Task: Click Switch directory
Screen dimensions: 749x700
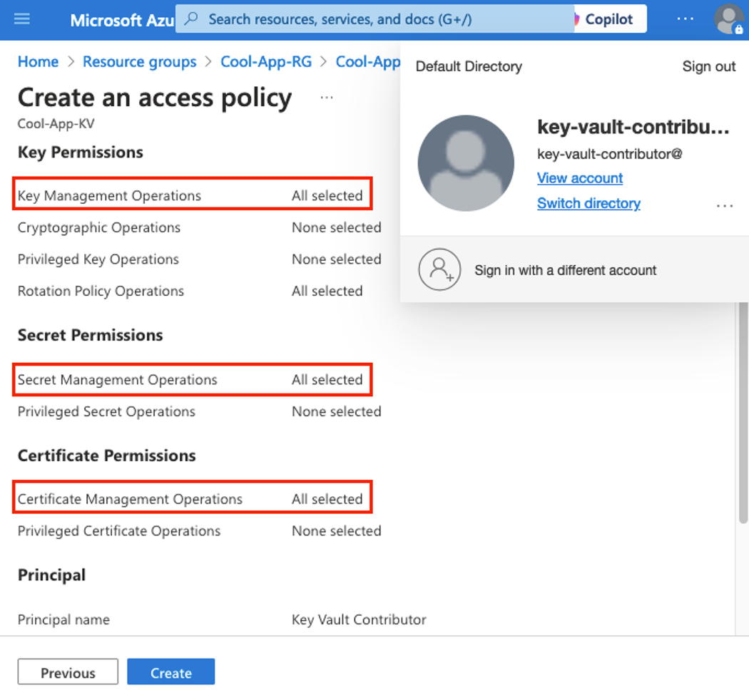Action: click(x=588, y=203)
